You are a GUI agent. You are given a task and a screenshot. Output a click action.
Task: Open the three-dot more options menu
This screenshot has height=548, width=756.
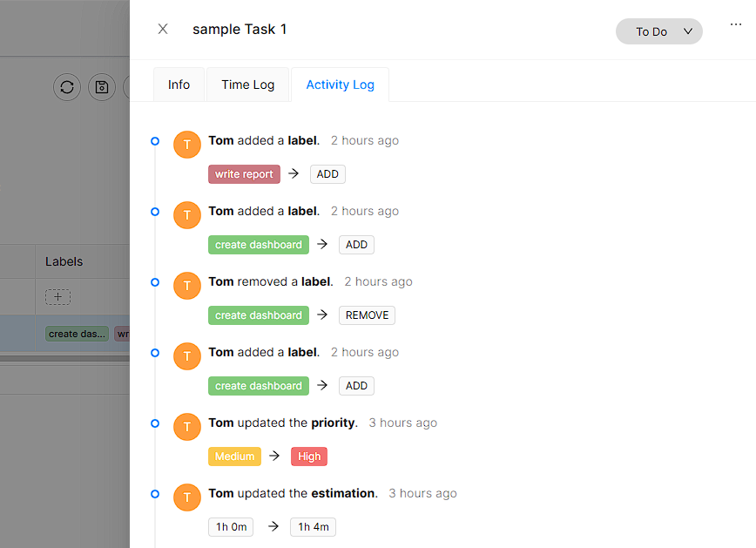[x=736, y=25]
